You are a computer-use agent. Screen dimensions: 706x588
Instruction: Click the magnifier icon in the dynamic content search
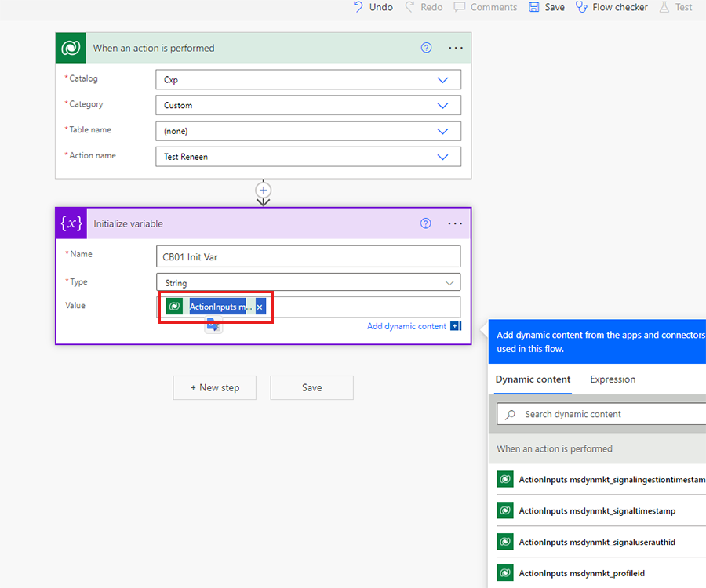(x=510, y=415)
